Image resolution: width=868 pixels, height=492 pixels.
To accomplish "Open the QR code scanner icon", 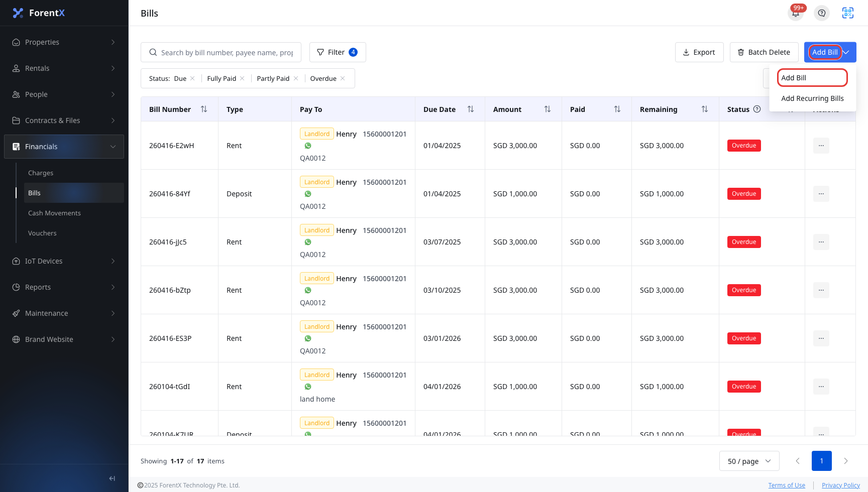I will [848, 13].
